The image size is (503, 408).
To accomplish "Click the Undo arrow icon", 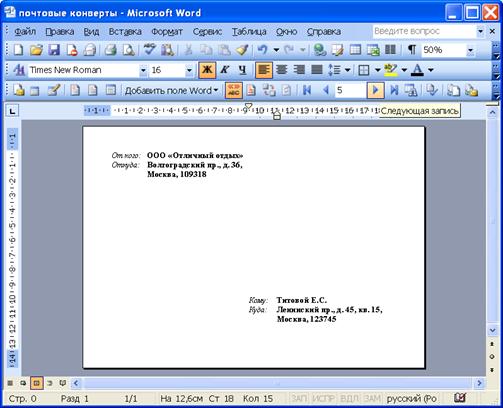I will [x=262, y=50].
